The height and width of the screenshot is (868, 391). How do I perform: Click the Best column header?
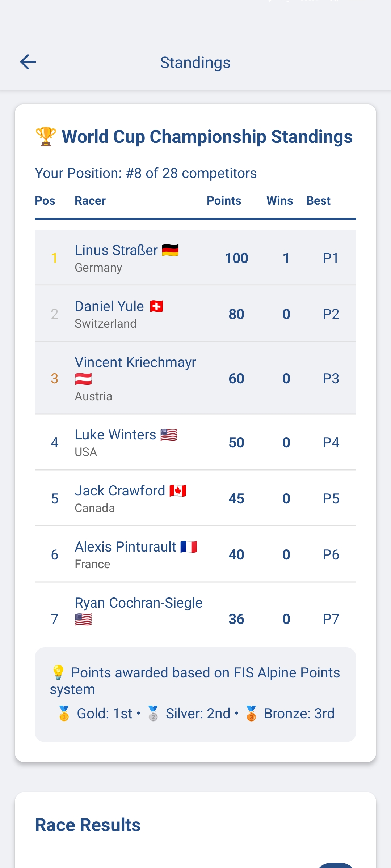[x=318, y=201]
